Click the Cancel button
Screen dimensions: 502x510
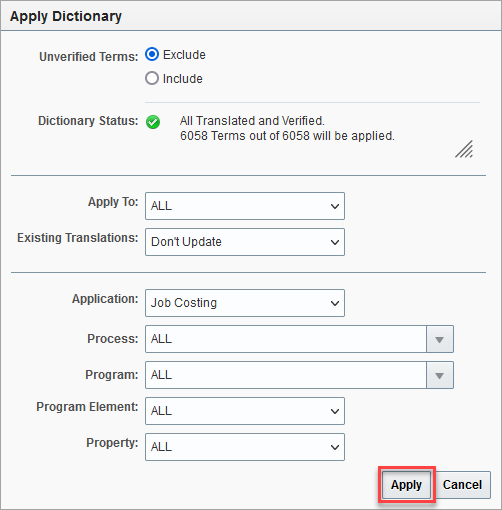click(x=462, y=485)
